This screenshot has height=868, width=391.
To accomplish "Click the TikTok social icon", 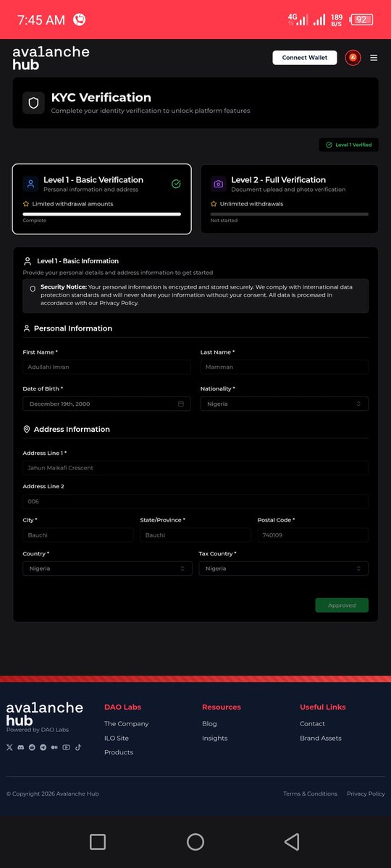I will tap(77, 747).
